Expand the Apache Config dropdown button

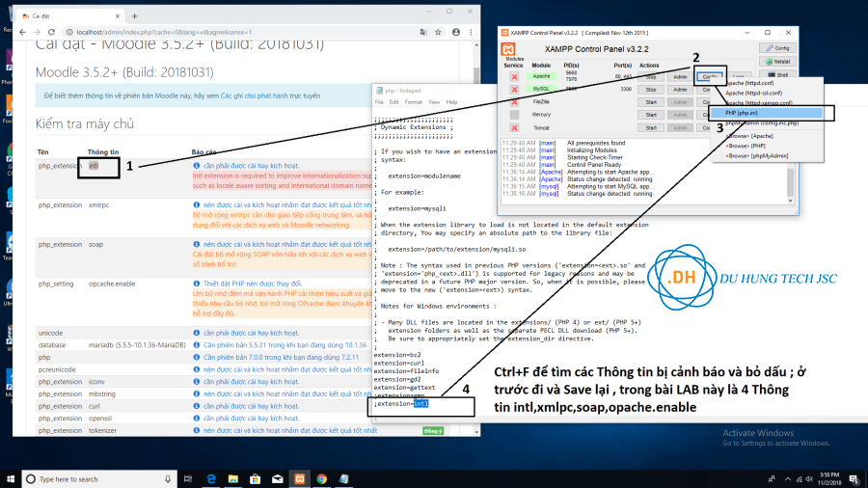tap(709, 76)
